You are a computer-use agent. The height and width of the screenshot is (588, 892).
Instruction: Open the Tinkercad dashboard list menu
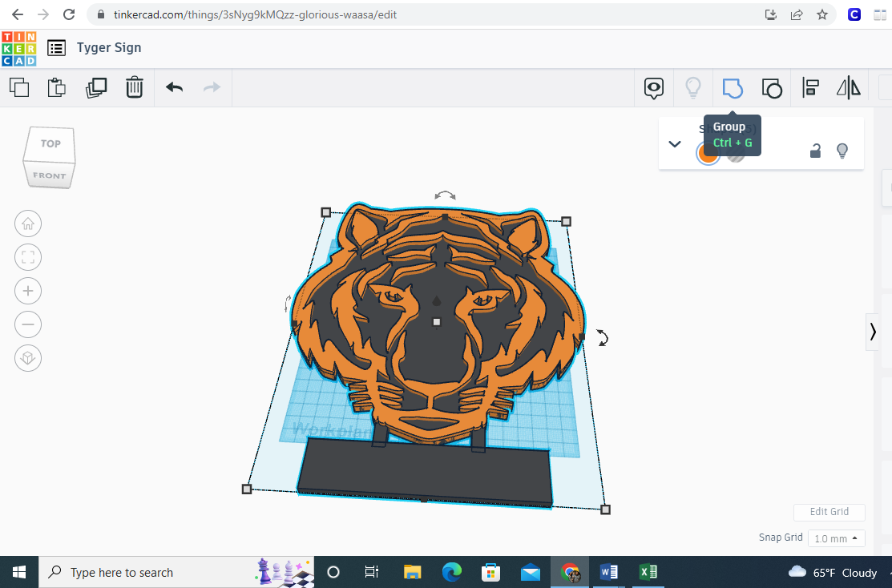pyautogui.click(x=56, y=47)
